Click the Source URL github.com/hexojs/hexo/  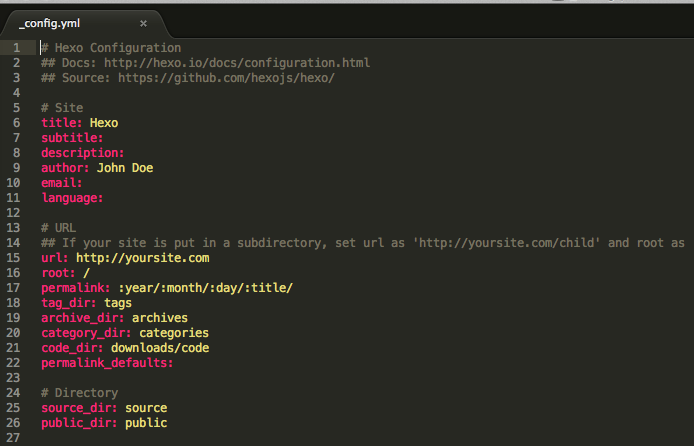[x=226, y=78]
